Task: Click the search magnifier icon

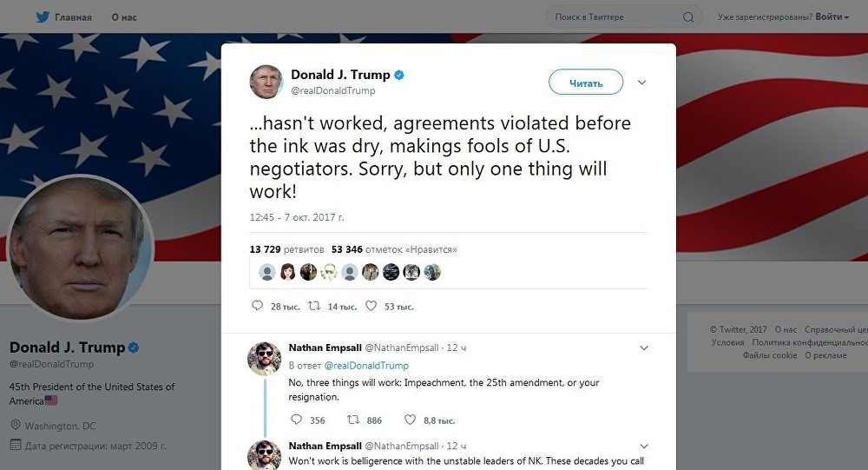Action: [688, 17]
